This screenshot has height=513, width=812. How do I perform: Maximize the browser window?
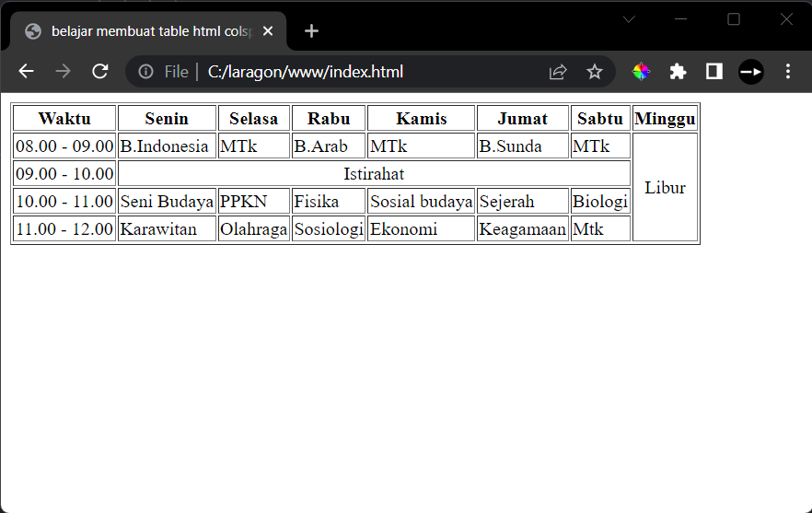tap(734, 19)
